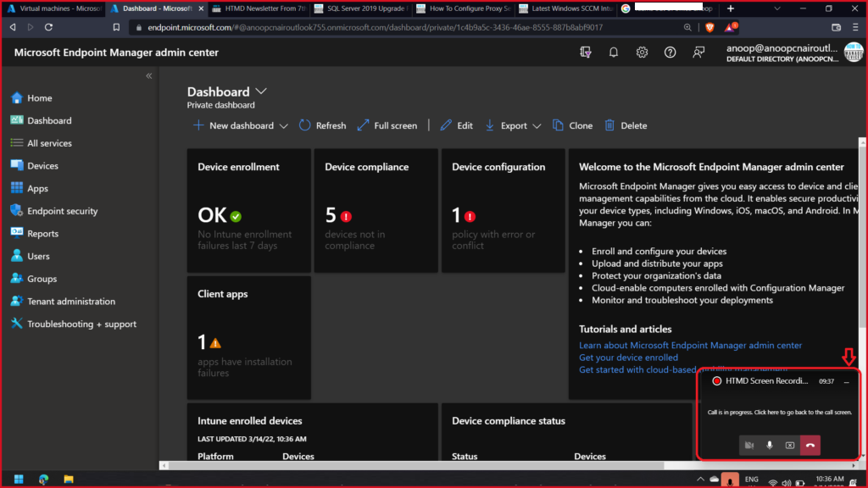This screenshot has height=488, width=868.
Task: Stop screen sharing in call popup
Action: pos(790,445)
